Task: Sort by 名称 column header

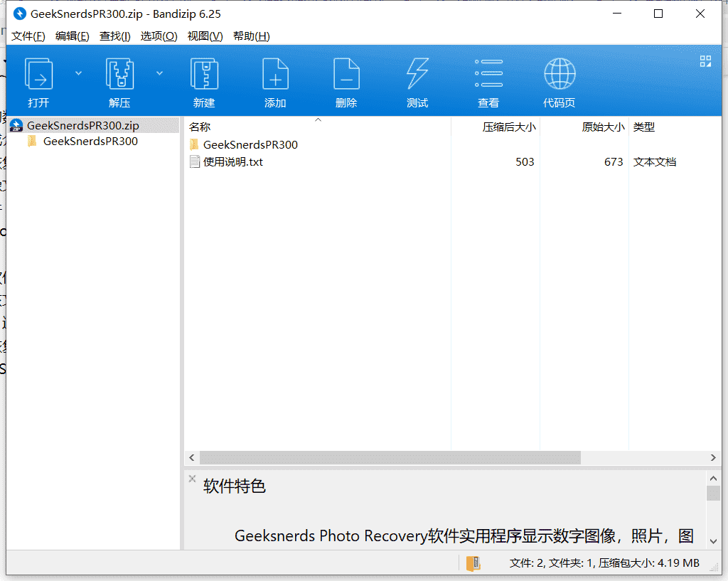Action: click(x=318, y=127)
